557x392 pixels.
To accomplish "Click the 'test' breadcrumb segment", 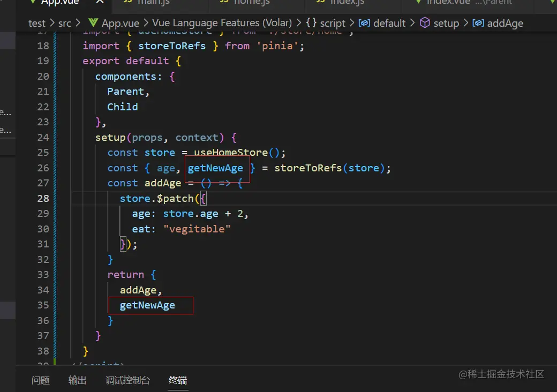I will (37, 24).
